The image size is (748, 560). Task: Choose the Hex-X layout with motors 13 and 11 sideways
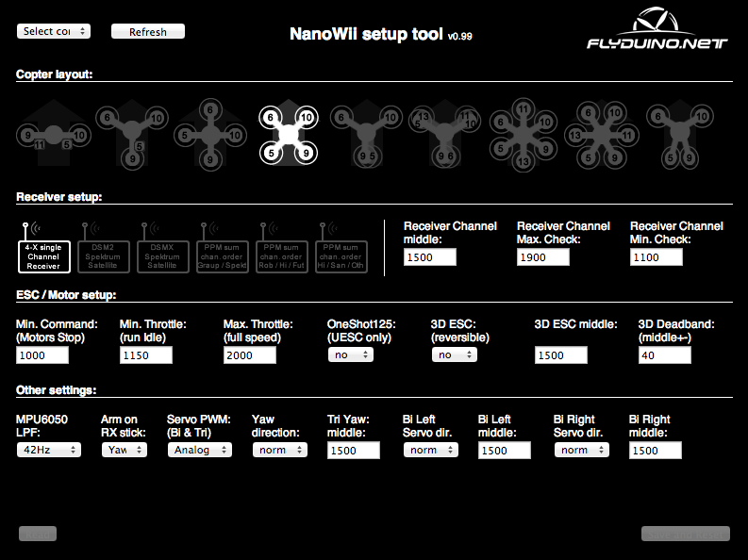(x=601, y=135)
